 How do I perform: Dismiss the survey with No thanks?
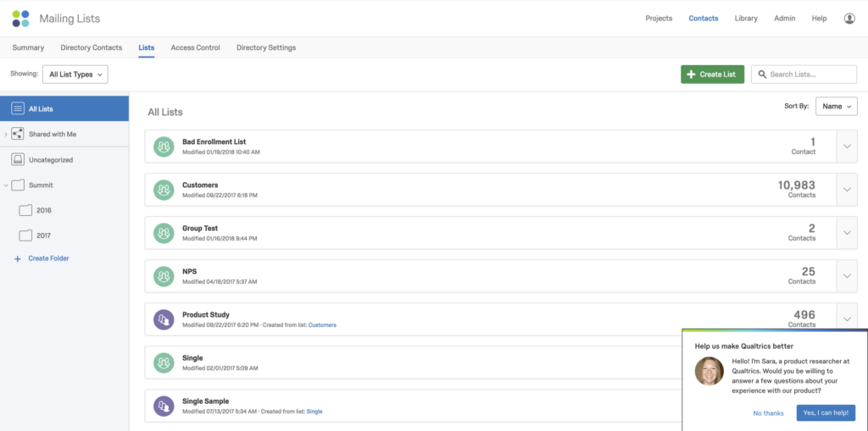[x=768, y=413]
